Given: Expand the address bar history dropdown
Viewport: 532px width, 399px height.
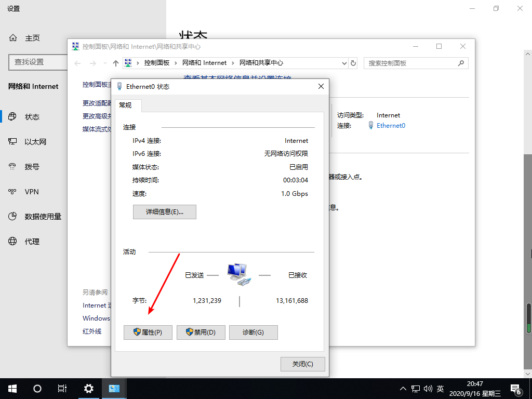Looking at the screenshot, I should click(x=344, y=63).
